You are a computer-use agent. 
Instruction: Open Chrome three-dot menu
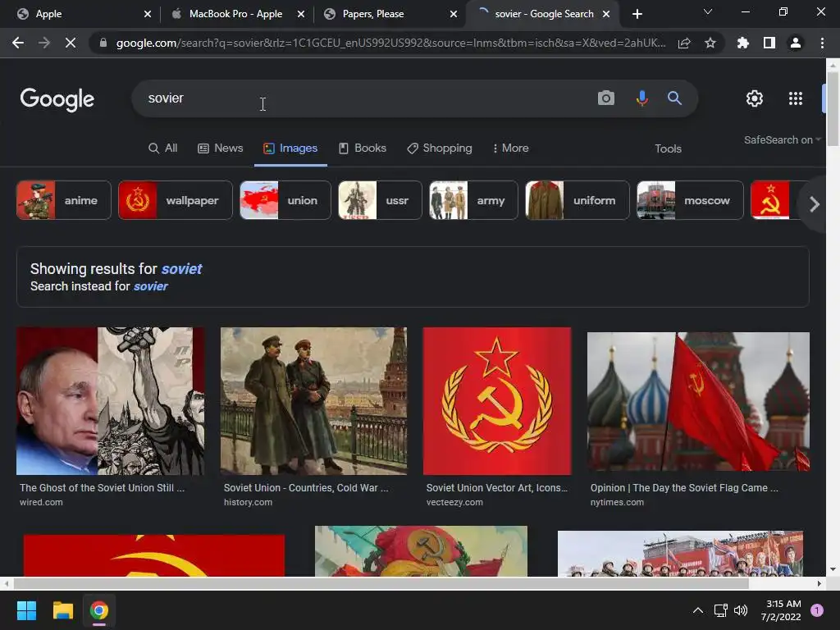coord(822,43)
